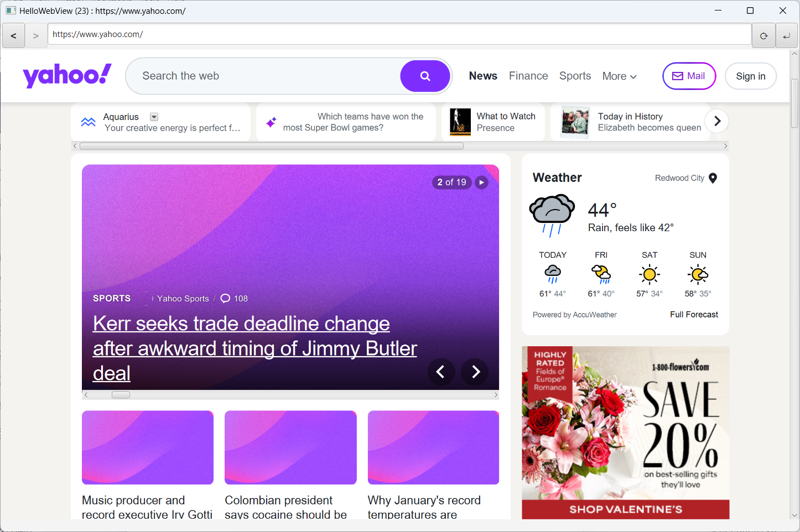Click the browser back arrow button
This screenshot has width=800, height=532.
click(13, 36)
